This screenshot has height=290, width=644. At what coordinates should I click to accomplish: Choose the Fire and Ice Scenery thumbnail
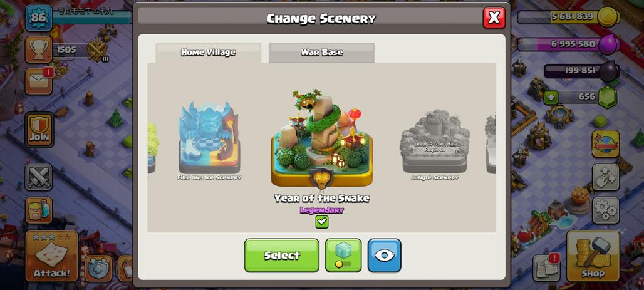click(209, 140)
